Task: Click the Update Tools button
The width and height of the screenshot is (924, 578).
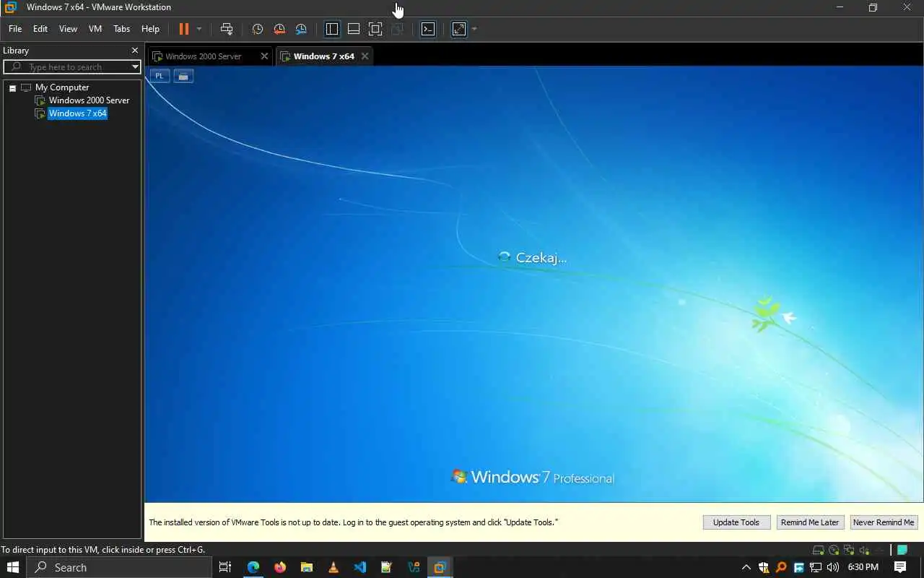Action: click(736, 522)
